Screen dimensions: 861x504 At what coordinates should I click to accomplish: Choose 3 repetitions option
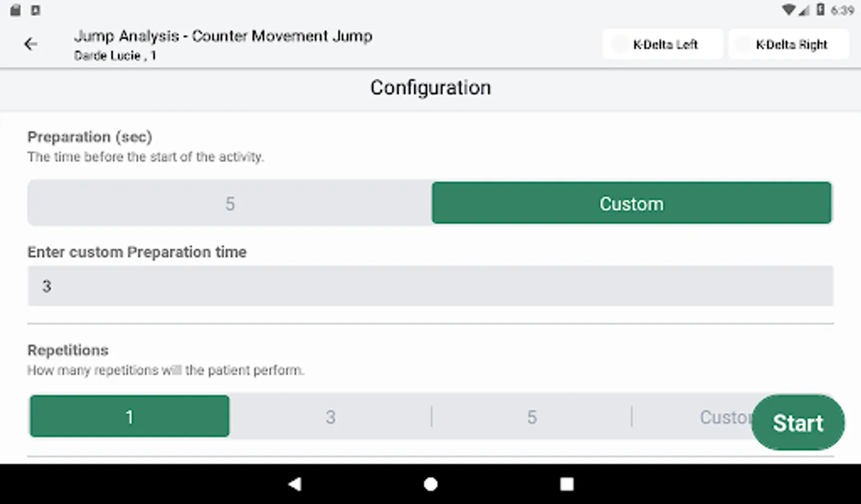coord(330,417)
